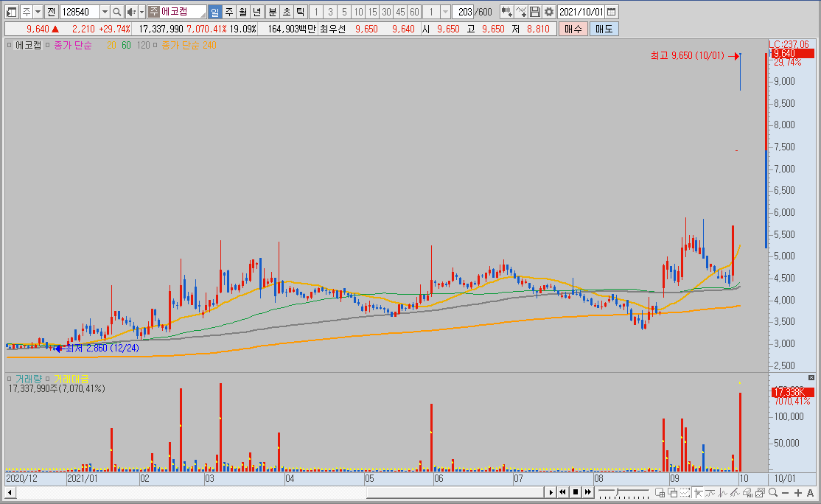The image size is (821, 504).
Task: Click the eraser delete-all icon in bottom toolbar
Action: tap(747, 492)
